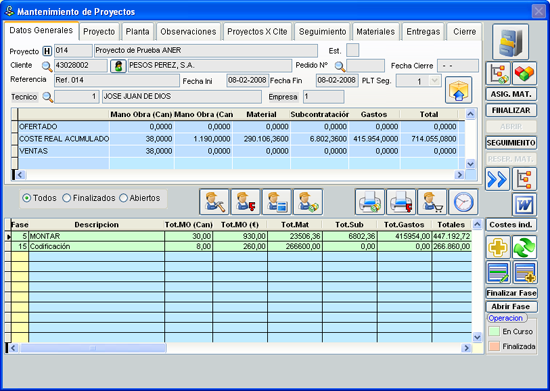Image resolution: width=550 pixels, height=391 pixels.
Task: Select the Todos radio button
Action: click(27, 198)
